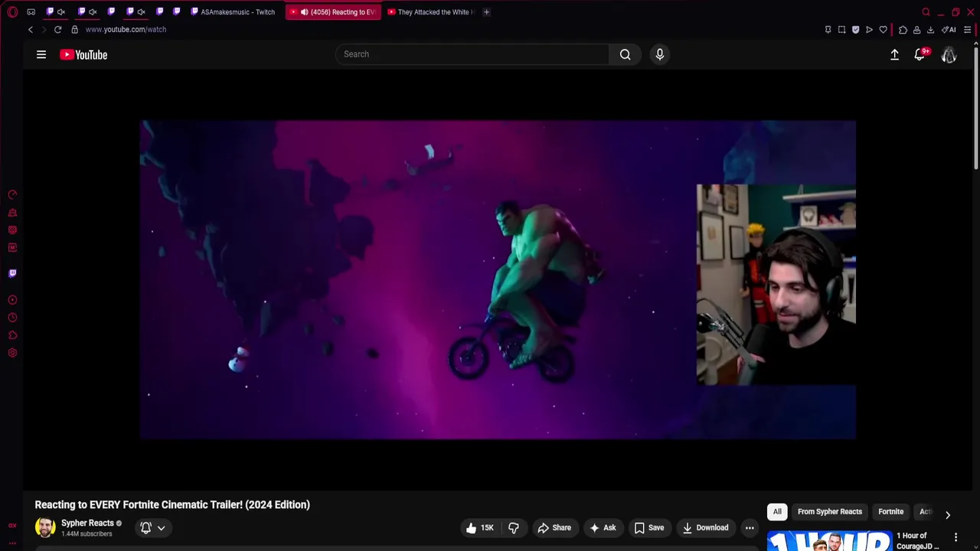980x551 pixels.
Task: Open the sidebar history clock icon
Action: (12, 318)
